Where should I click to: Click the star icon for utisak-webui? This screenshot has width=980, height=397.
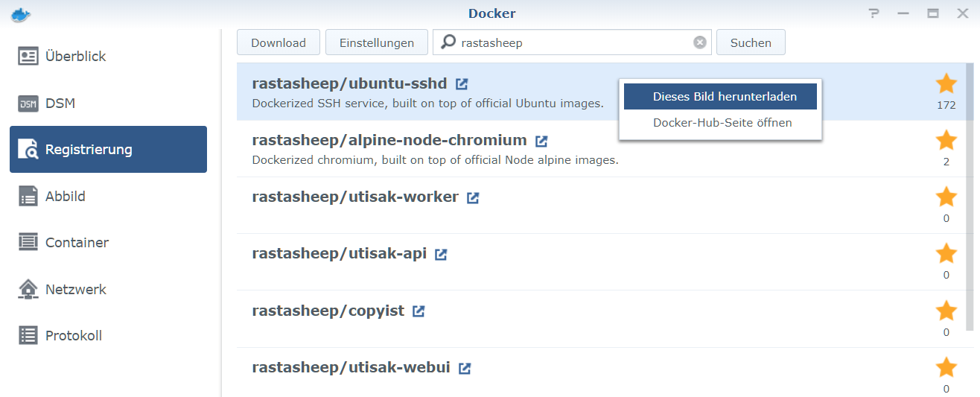pos(946,367)
